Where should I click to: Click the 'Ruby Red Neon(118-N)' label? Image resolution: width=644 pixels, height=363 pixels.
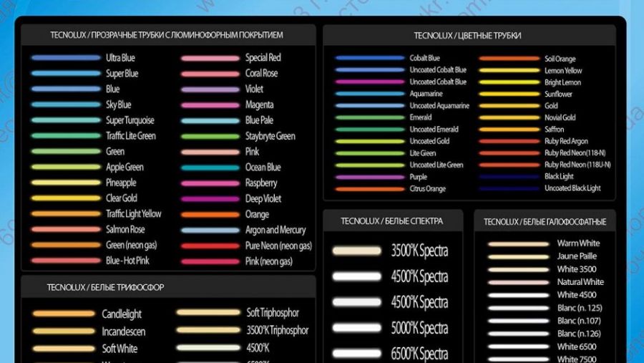click(x=575, y=153)
